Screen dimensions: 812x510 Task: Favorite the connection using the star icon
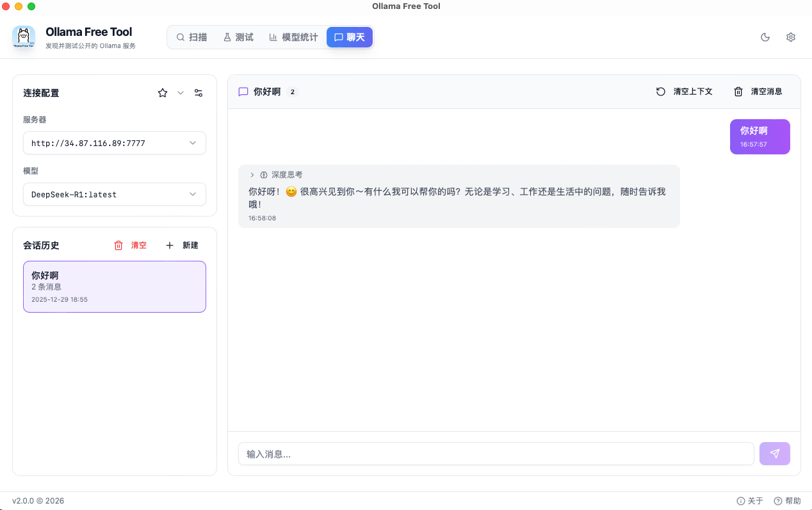click(162, 93)
